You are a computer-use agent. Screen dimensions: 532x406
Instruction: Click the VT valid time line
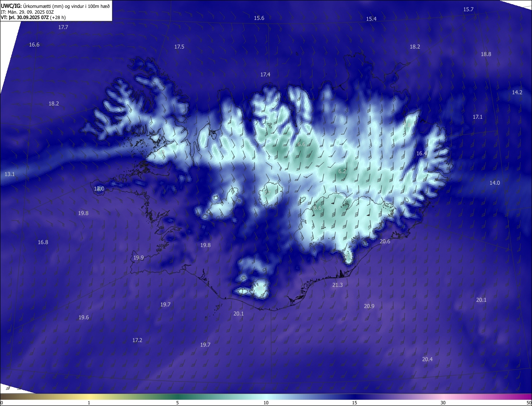[x=33, y=17]
